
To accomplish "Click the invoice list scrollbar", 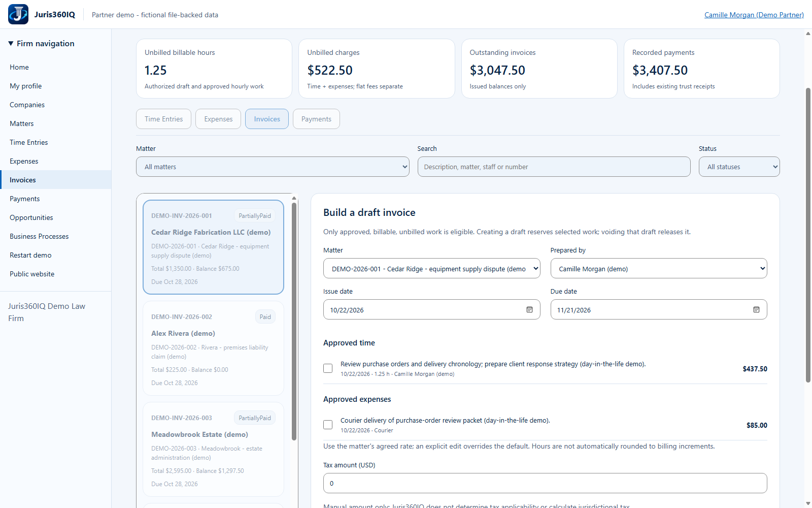I will 294,321.
